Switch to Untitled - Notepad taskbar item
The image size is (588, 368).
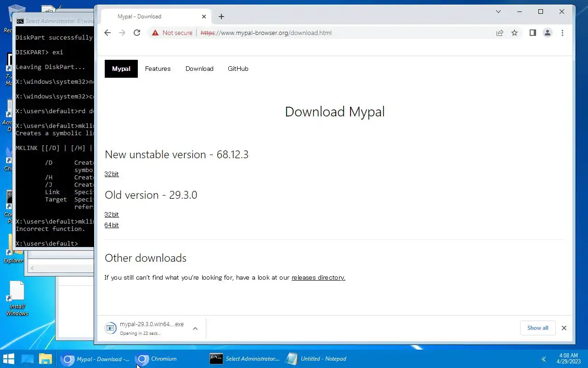click(319, 359)
